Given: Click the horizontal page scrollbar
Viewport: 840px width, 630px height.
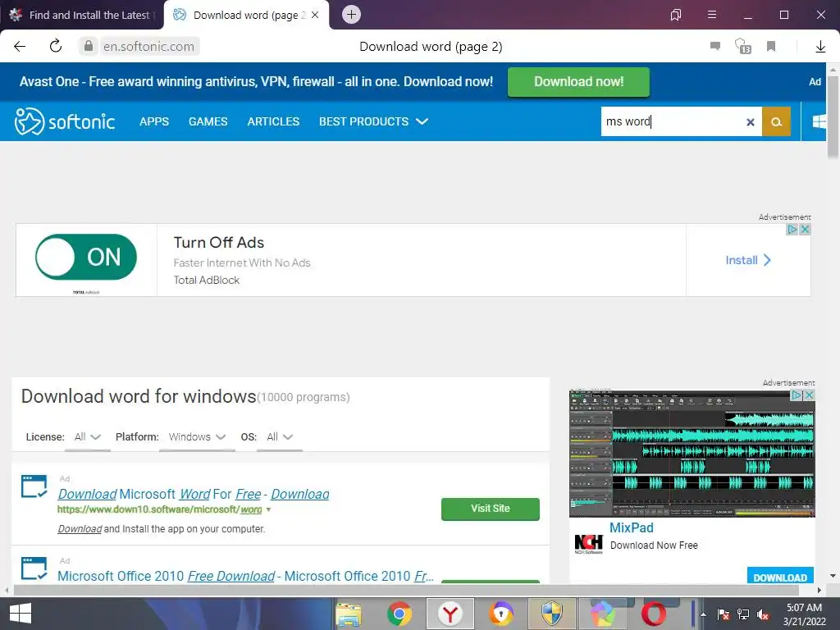Looking at the screenshot, I should point(406,590).
